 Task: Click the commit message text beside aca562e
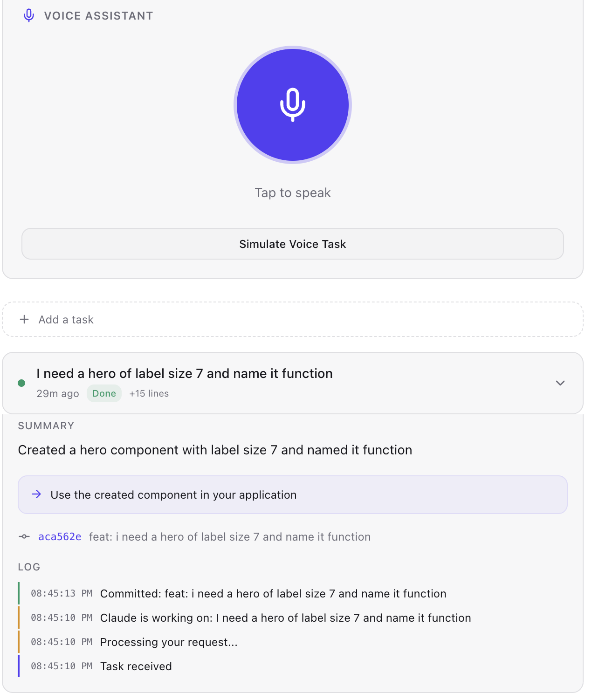(230, 536)
